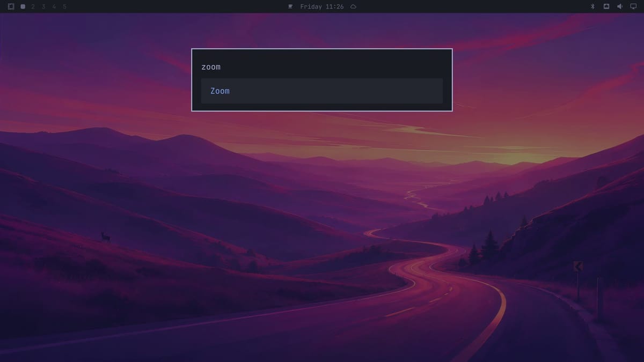Open the monitor icon in the top bar

[x=633, y=6]
